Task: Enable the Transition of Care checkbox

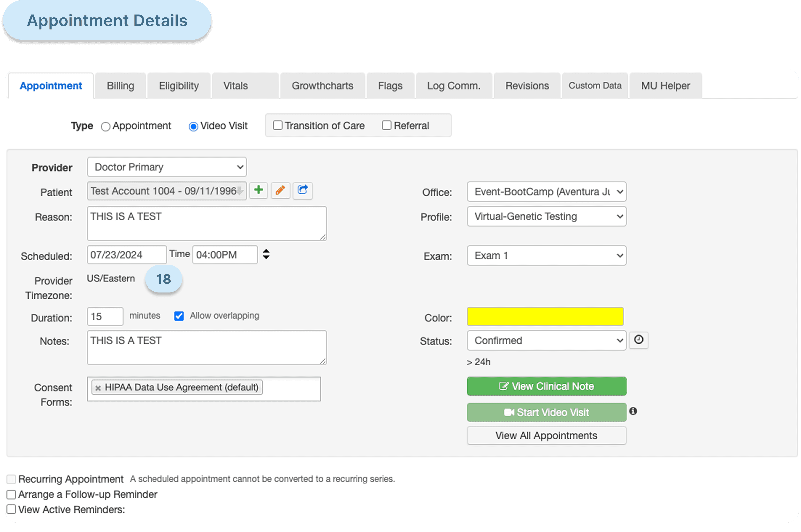Action: point(278,126)
